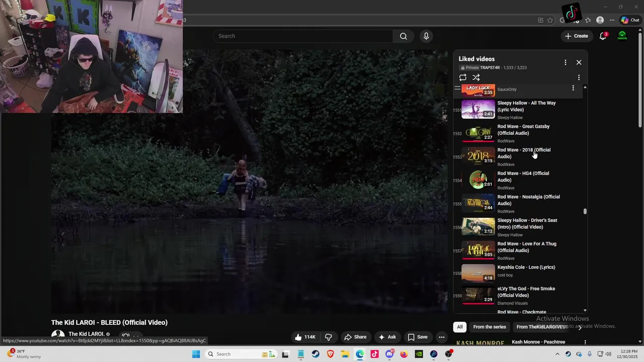
Task: Open Windows Start menu
Action: [196, 354]
